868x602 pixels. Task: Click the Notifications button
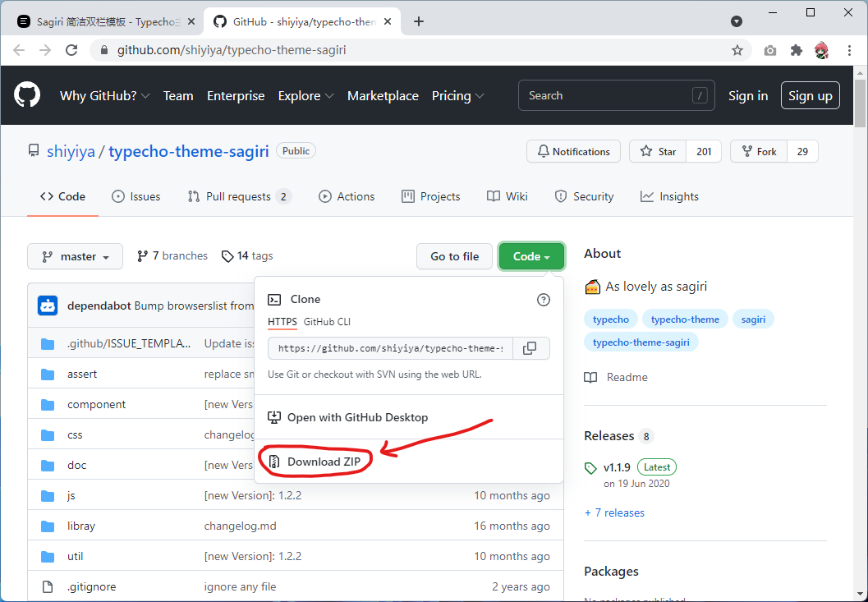click(573, 152)
